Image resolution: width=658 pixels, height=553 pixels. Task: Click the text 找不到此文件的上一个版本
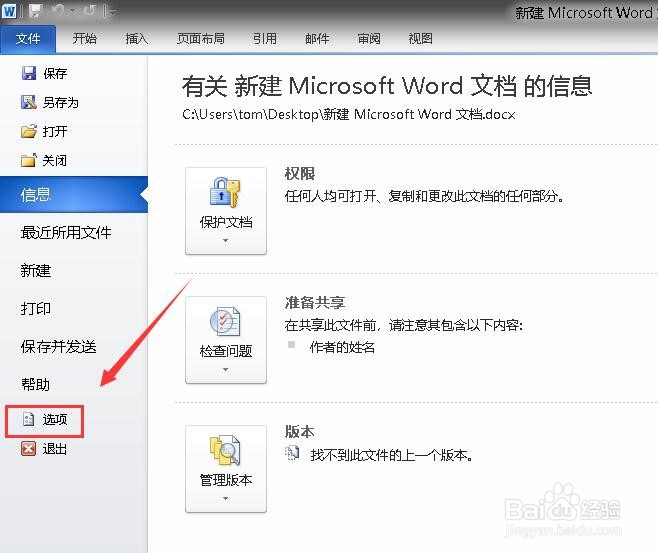[x=392, y=455]
